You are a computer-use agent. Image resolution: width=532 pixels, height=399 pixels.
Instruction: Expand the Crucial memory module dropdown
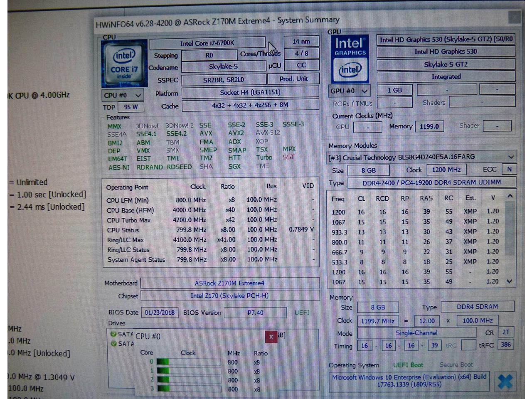coord(511,157)
